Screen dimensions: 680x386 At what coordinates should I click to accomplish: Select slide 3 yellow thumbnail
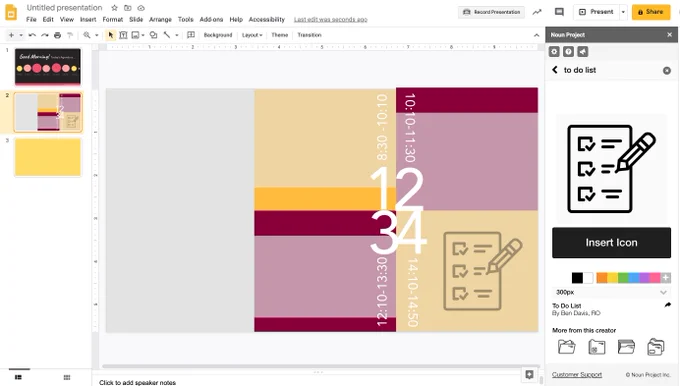(x=48, y=157)
